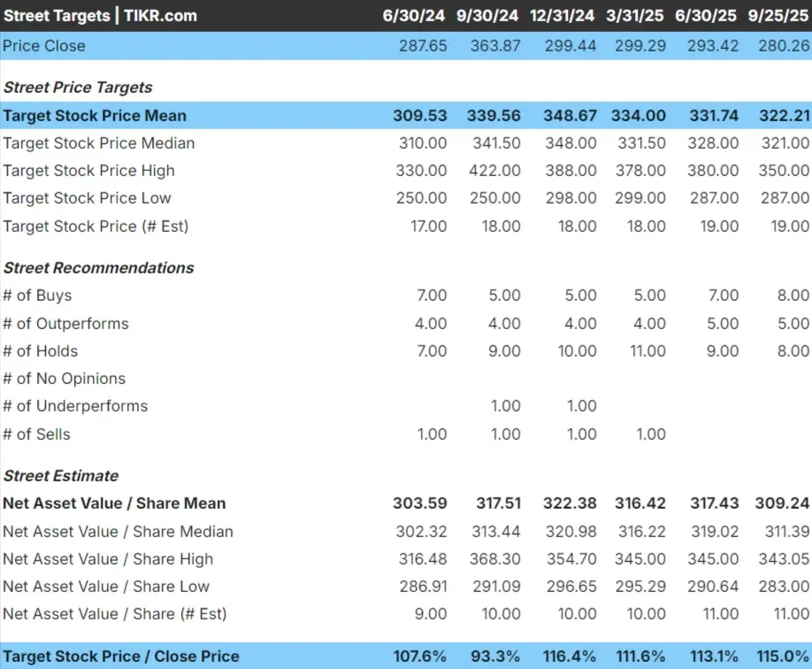This screenshot has height=669, width=812.
Task: Click the 'Target Stock Price / Close Price' label
Action: (x=121, y=656)
